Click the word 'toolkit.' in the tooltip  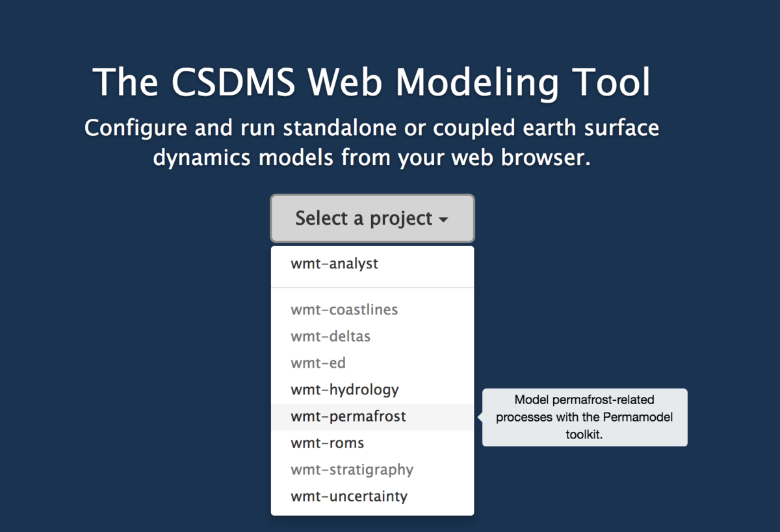coord(584,435)
